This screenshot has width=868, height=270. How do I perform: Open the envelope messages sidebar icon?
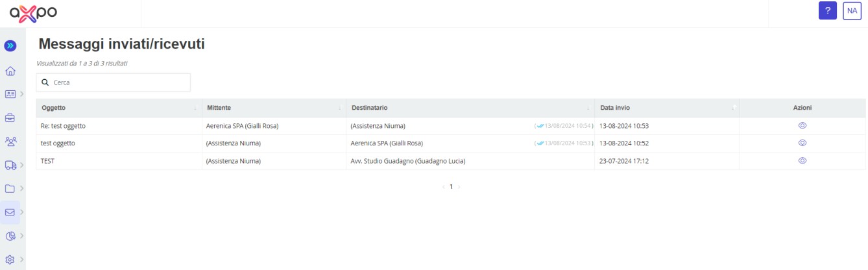tap(10, 212)
